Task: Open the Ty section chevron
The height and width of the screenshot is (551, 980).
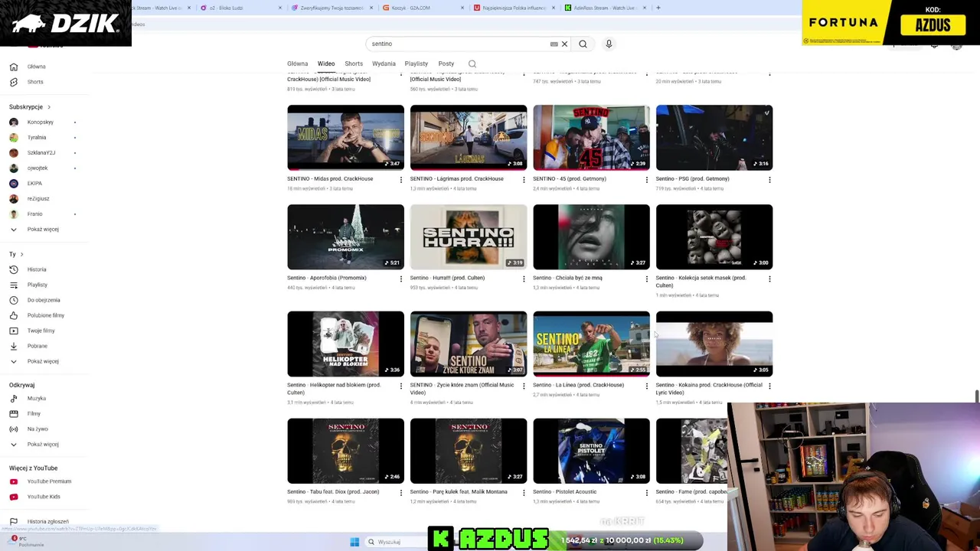Action: [21, 254]
